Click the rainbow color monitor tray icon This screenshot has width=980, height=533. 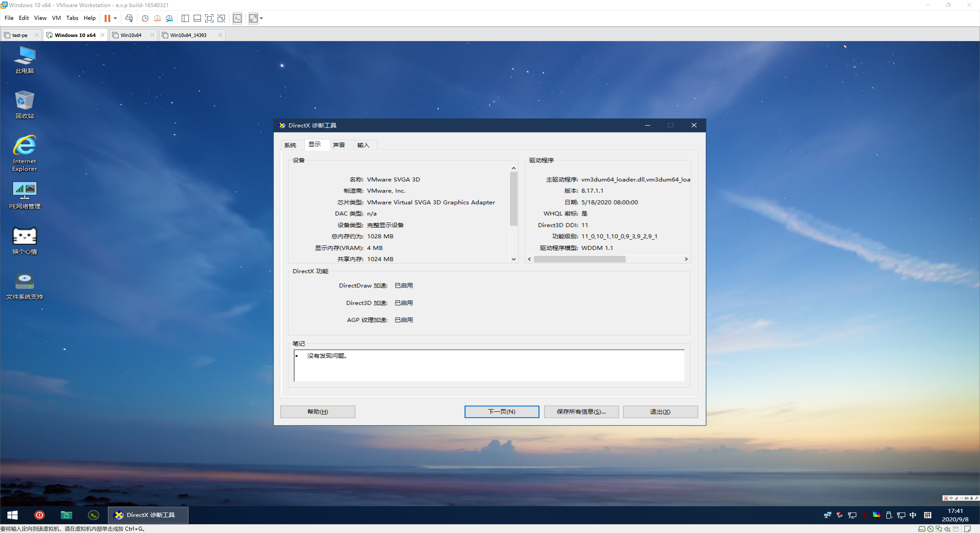coord(877,515)
